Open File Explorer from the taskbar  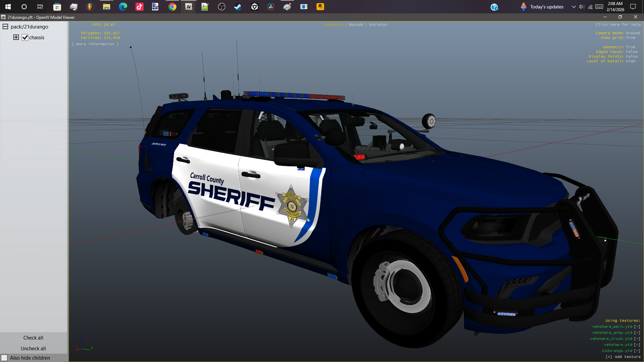pos(107,7)
